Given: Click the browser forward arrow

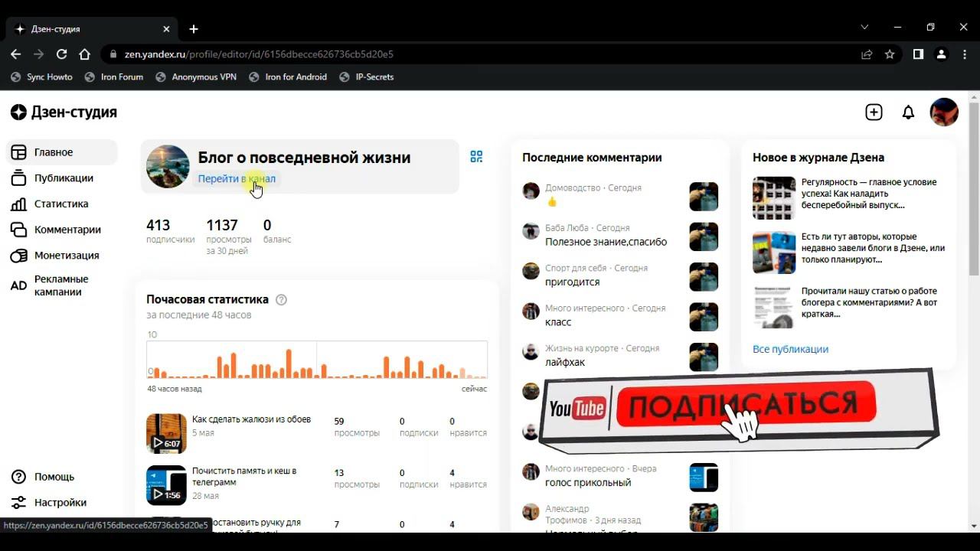Looking at the screenshot, I should [x=39, y=54].
